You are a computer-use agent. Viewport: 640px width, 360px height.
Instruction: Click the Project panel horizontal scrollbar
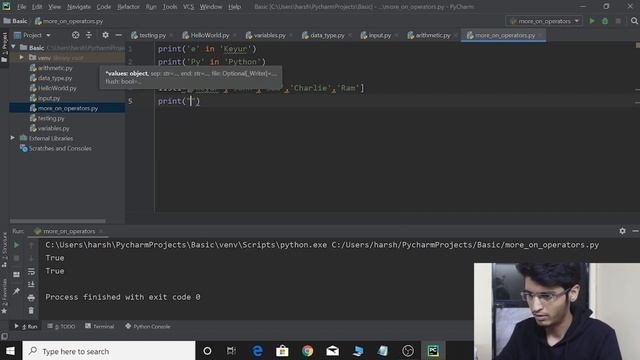tap(57, 221)
